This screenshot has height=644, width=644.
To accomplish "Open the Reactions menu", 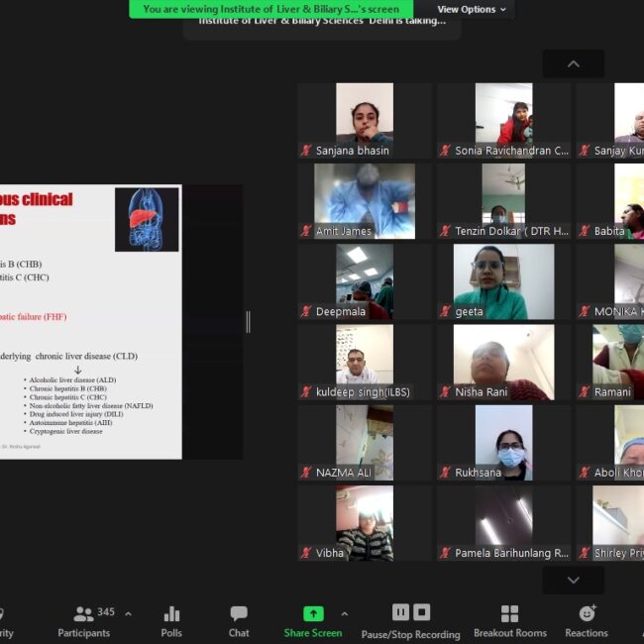I will pyautogui.click(x=587, y=620).
